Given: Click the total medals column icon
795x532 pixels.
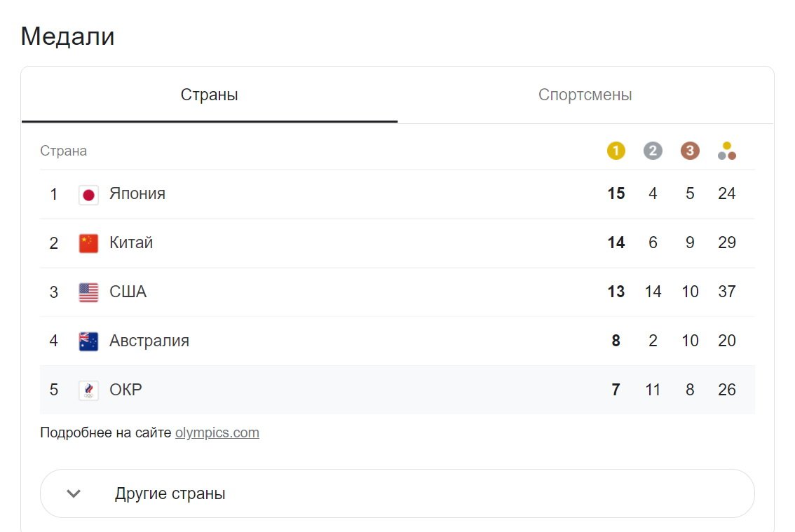Looking at the screenshot, I should coord(727,151).
